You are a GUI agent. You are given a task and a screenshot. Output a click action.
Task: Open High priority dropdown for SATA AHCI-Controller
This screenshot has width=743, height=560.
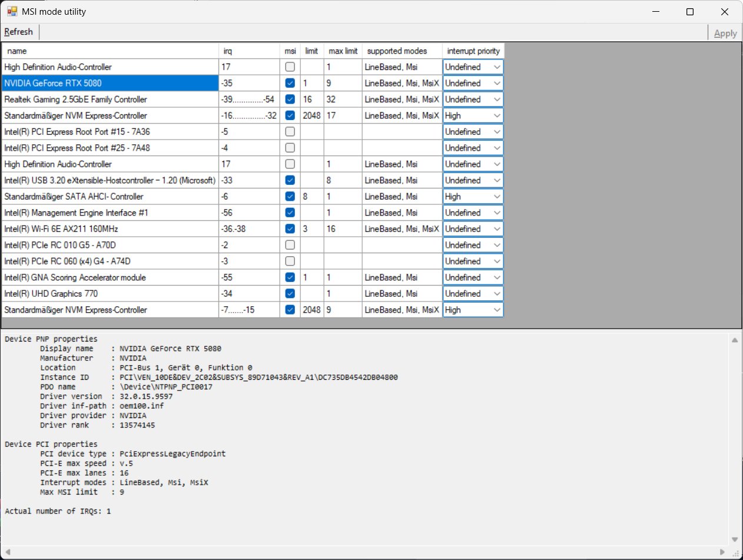(473, 197)
